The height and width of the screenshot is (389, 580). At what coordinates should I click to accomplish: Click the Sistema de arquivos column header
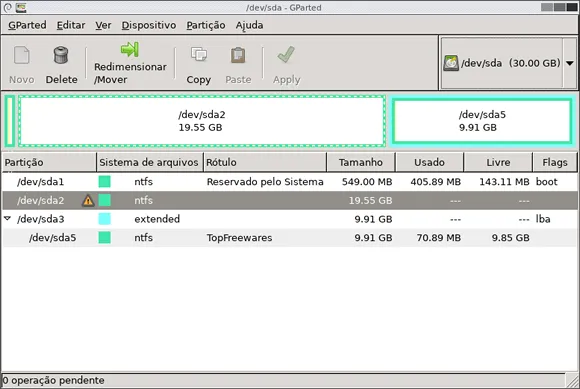[x=150, y=162]
